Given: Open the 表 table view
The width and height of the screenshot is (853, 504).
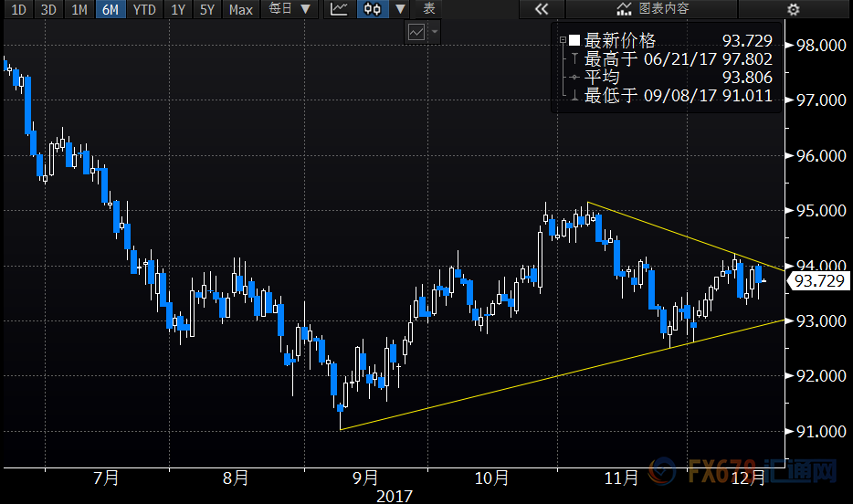Looking at the screenshot, I should pyautogui.click(x=429, y=9).
